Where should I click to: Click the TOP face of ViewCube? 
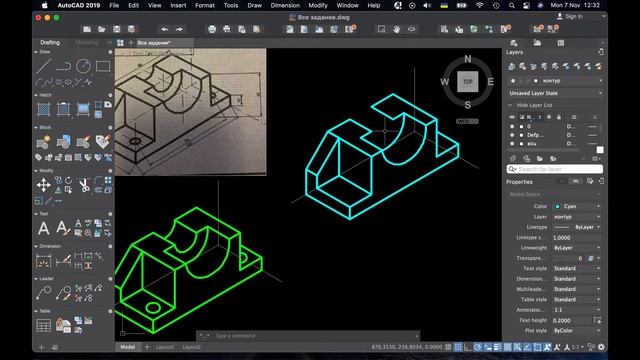(x=467, y=82)
